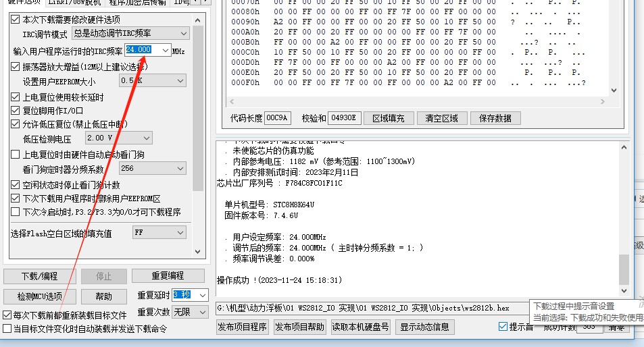Viewport: 644px width, 347px height.
Task: Check 下次冷启动时 P3.2/P3.3 download option
Action: [15, 212]
